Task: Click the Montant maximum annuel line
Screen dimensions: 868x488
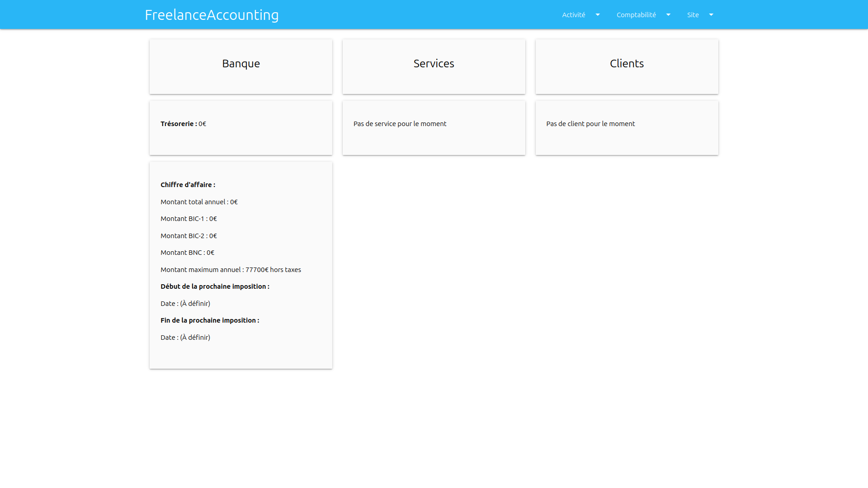Action: [231, 270]
